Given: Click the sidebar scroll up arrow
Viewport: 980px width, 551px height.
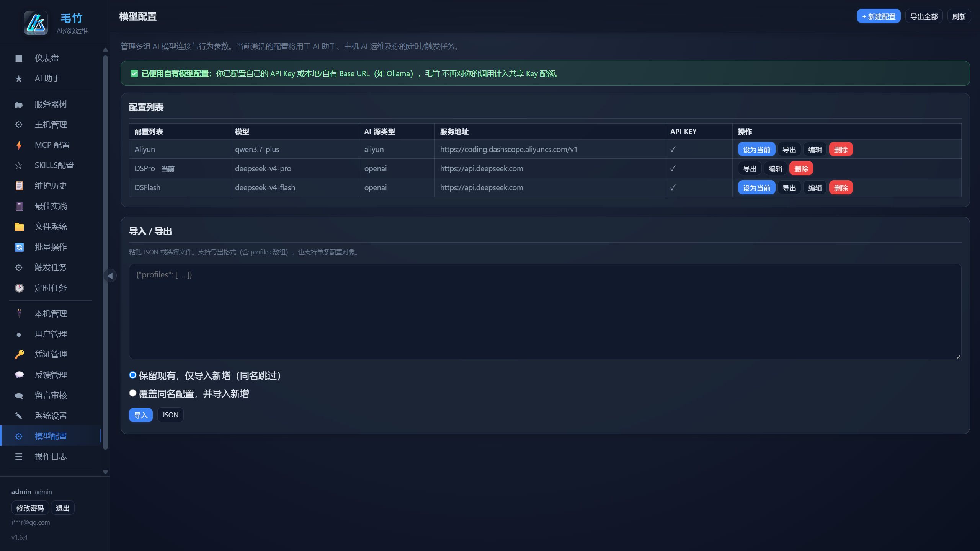Looking at the screenshot, I should point(105,50).
